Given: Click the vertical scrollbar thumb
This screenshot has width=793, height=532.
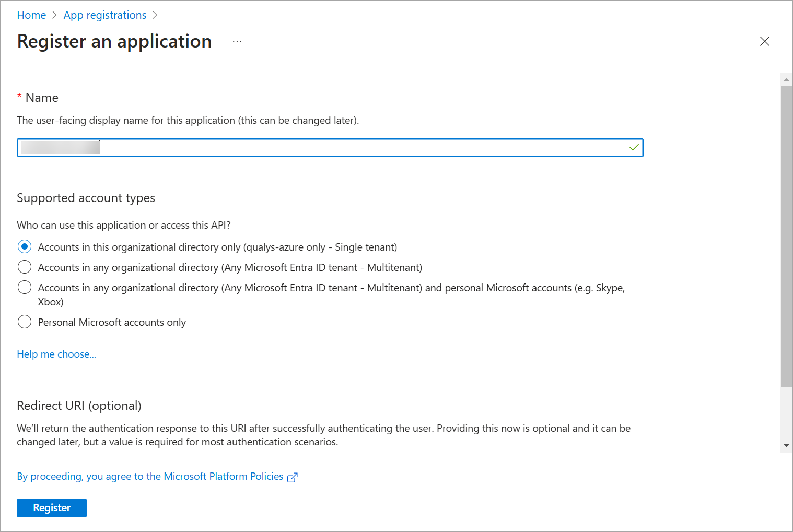Looking at the screenshot, I should pos(786,235).
